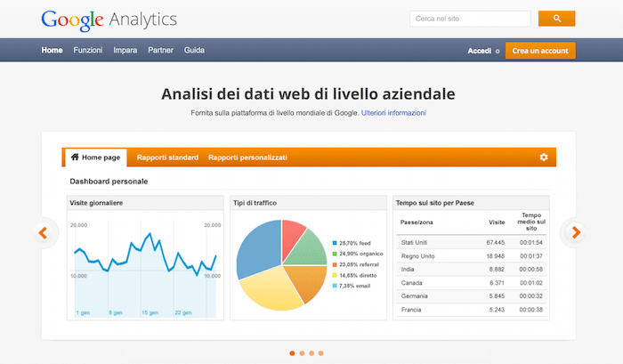Click the Tempo sul sito per Paese title
This screenshot has height=364, width=623.
(x=434, y=203)
